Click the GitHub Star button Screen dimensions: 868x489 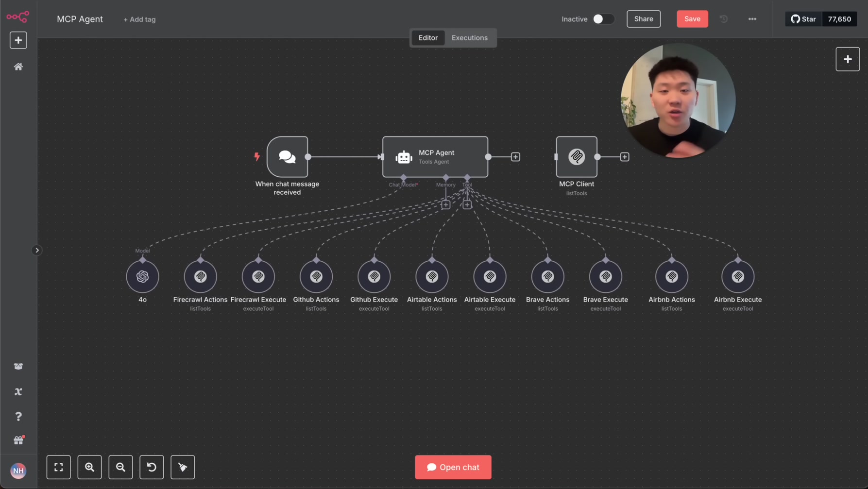pos(803,19)
